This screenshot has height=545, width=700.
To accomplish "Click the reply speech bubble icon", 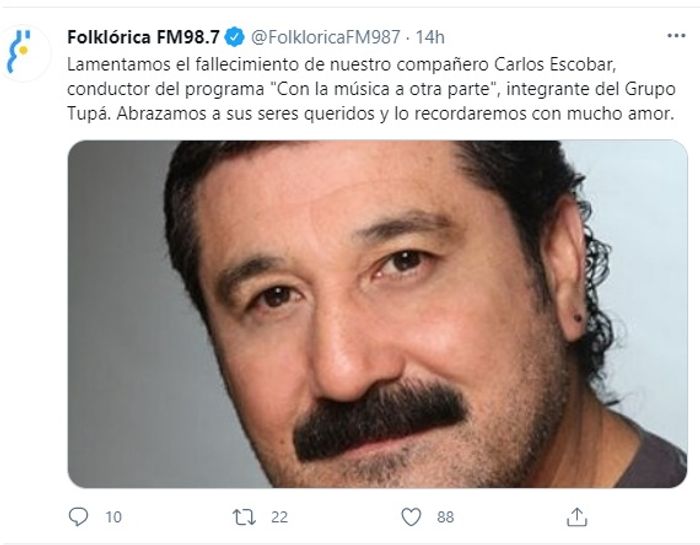I will (78, 517).
